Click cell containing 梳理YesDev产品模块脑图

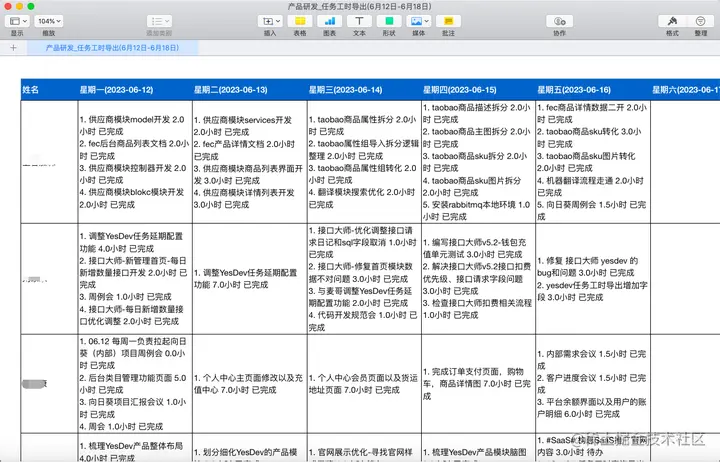(478, 447)
